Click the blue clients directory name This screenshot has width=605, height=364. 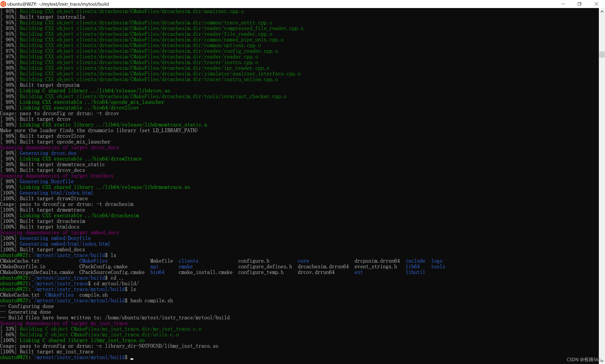pos(188,261)
